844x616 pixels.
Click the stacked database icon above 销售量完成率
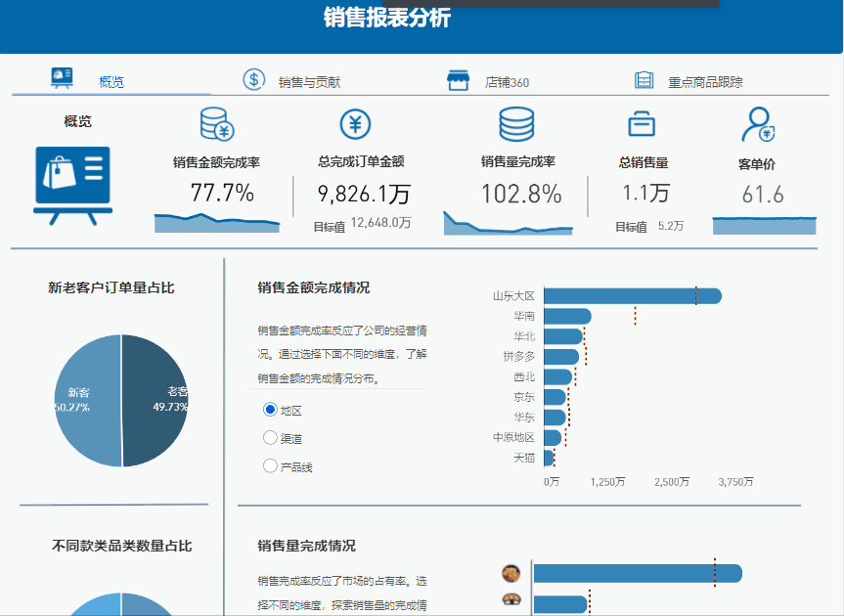pyautogui.click(x=516, y=124)
